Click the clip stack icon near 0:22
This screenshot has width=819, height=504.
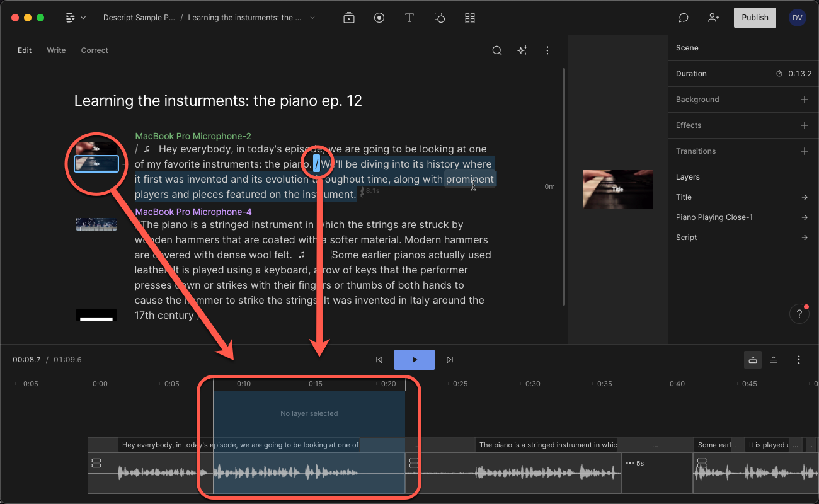(x=414, y=463)
